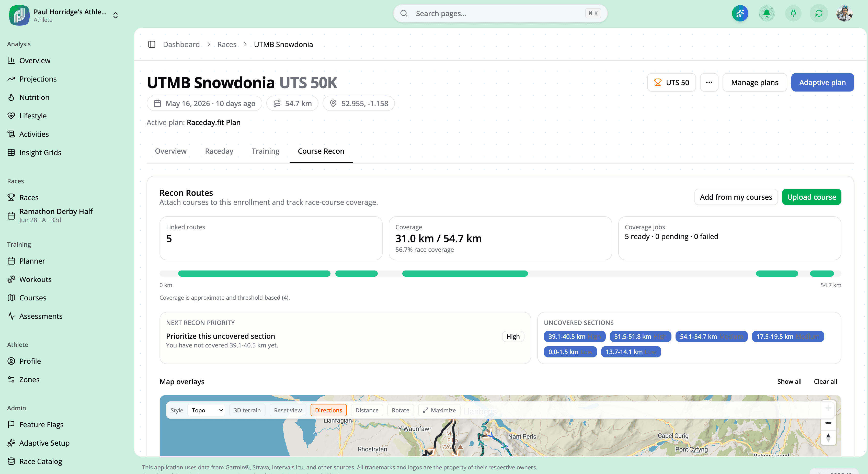
Task: Open Activities in the sidebar
Action: (34, 134)
